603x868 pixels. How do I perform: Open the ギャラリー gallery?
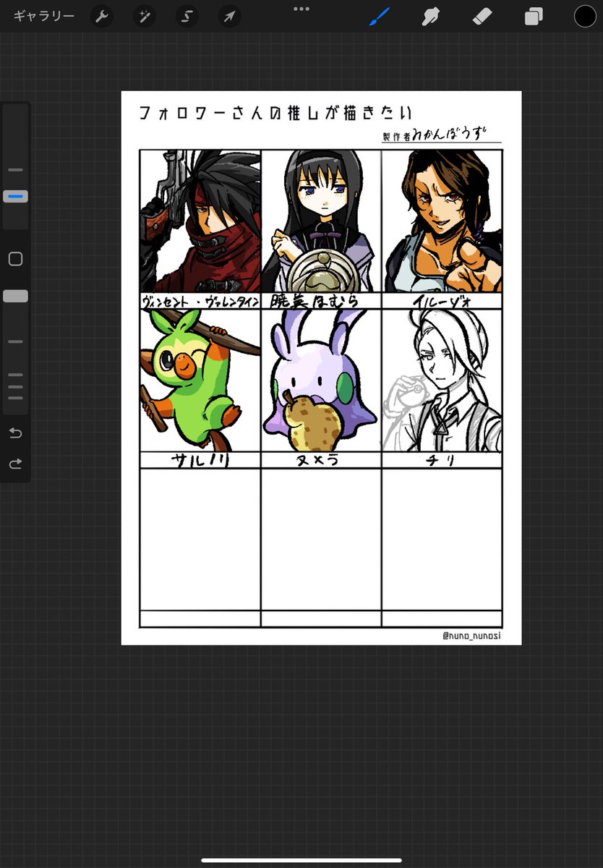click(43, 16)
